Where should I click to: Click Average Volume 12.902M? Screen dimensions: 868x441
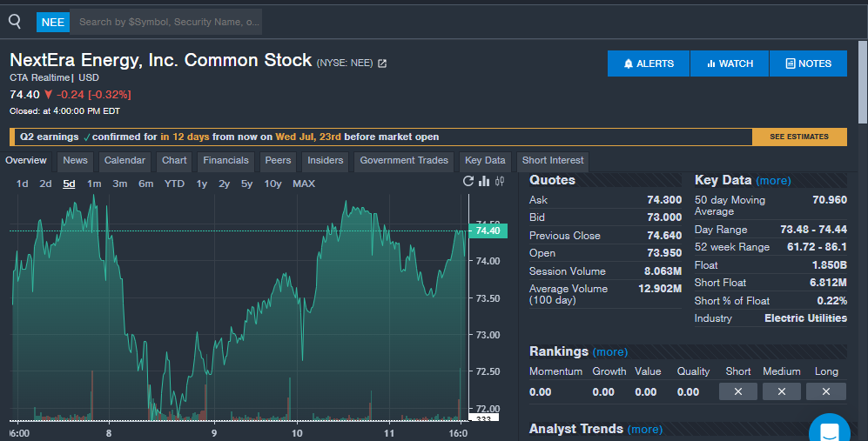[660, 289]
